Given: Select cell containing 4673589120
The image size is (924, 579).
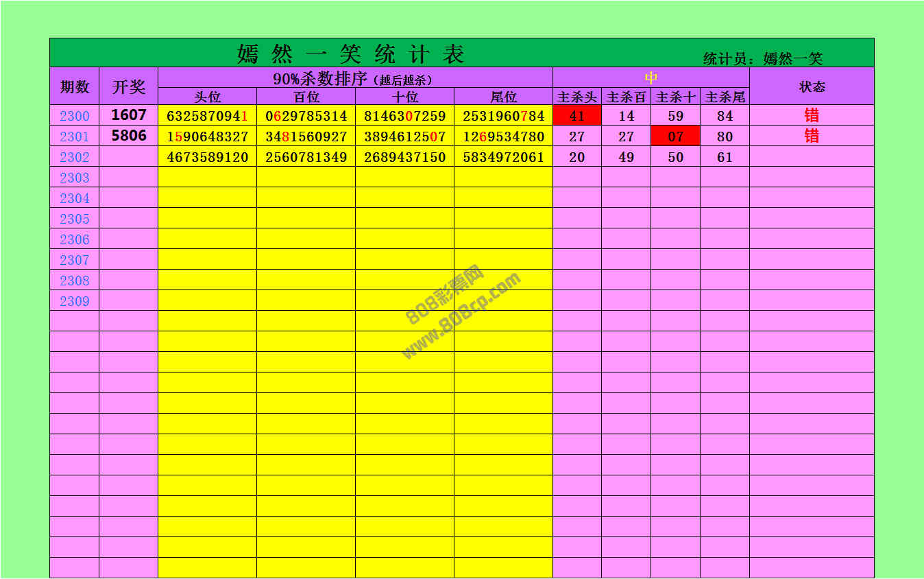Looking at the screenshot, I should (208, 157).
